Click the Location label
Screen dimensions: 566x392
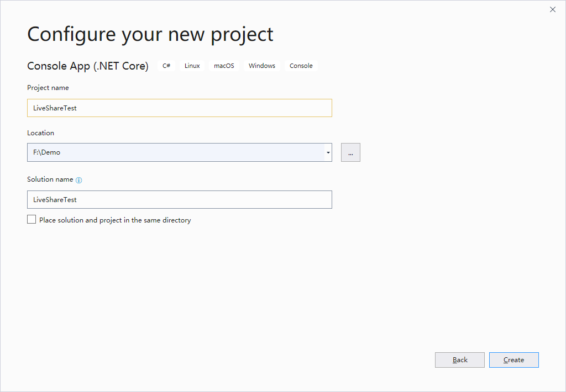40,133
